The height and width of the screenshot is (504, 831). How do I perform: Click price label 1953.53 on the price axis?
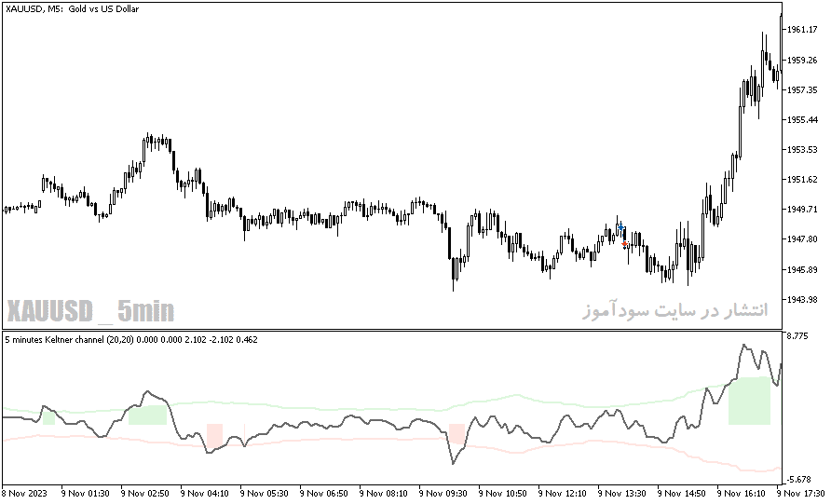[x=802, y=149]
